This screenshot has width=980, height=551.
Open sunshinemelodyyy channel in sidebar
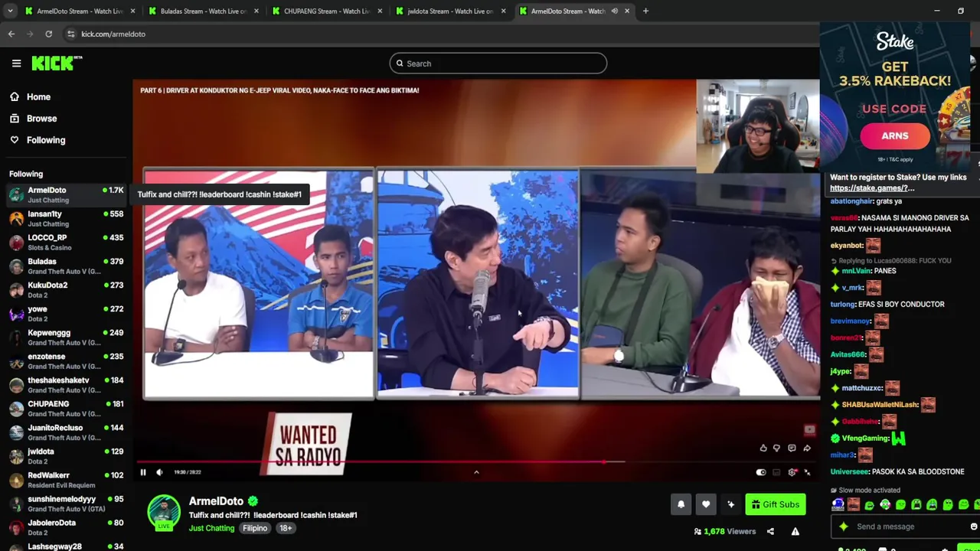[x=66, y=504]
